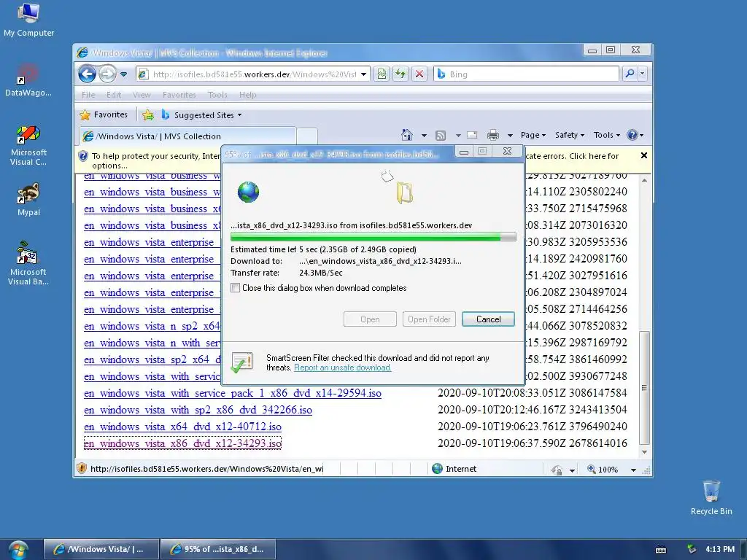Screen dimensions: 747x560
Task: Dismiss the security information bar X
Action: coord(644,155)
